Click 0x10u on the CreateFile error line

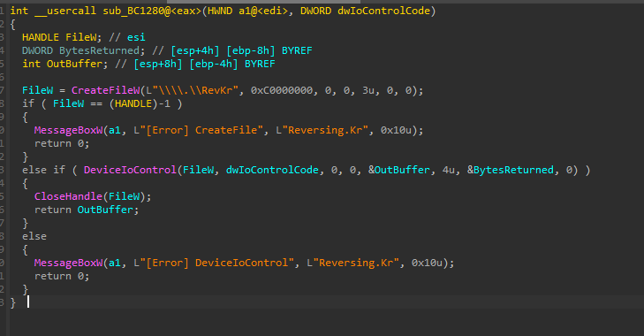point(396,130)
